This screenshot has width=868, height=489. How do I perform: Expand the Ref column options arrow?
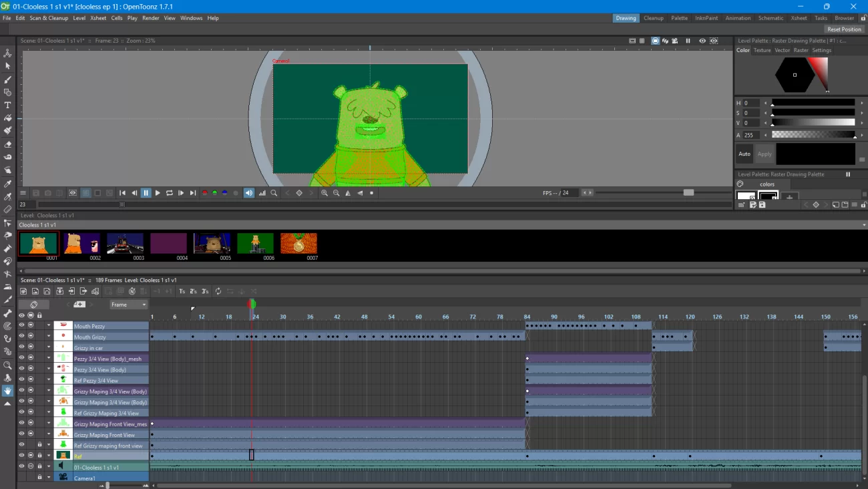49,456
